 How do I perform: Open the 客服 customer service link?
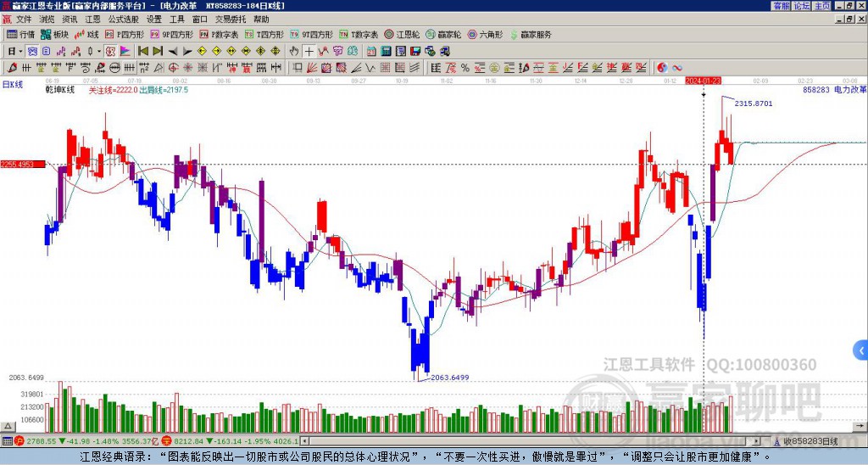[781, 6]
